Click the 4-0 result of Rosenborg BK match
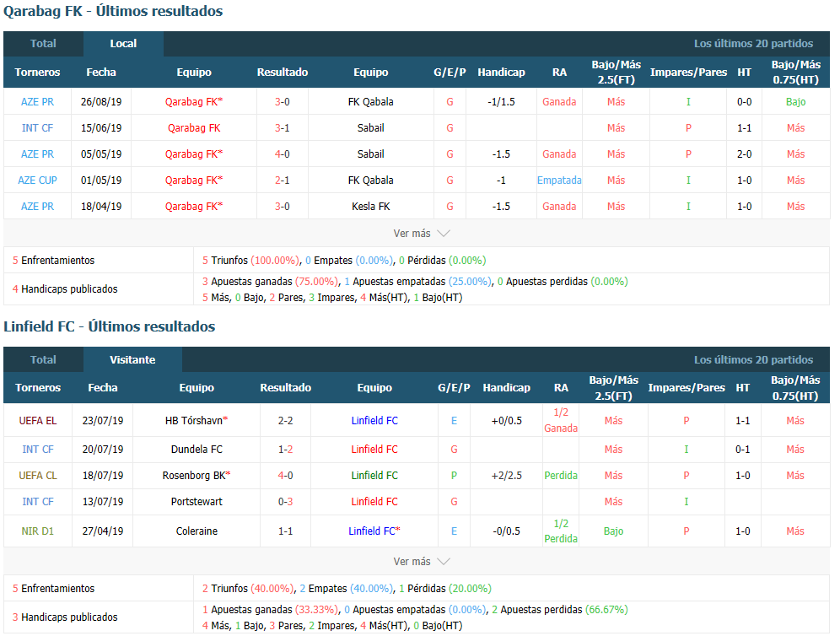The width and height of the screenshot is (840, 636). [x=286, y=476]
